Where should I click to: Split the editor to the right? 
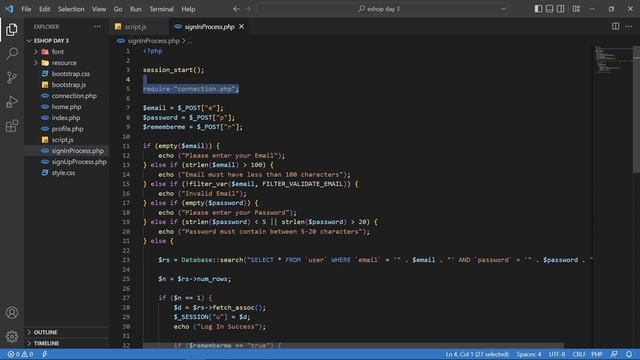point(615,27)
